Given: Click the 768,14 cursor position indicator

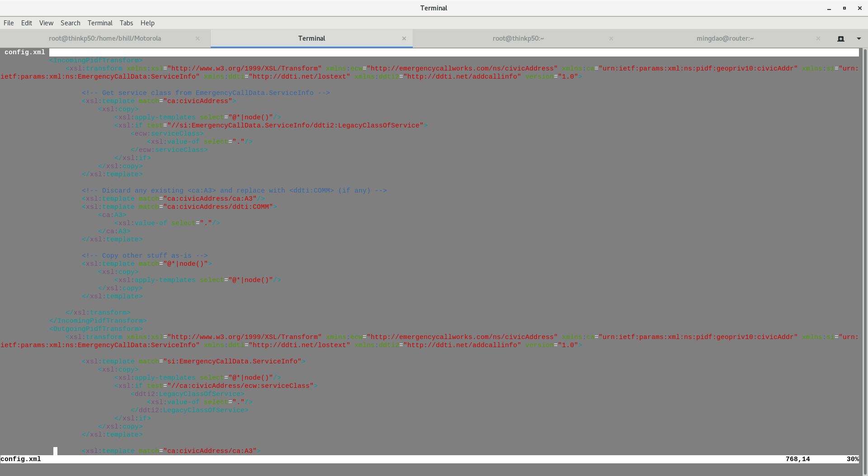Looking at the screenshot, I should [x=798, y=459].
